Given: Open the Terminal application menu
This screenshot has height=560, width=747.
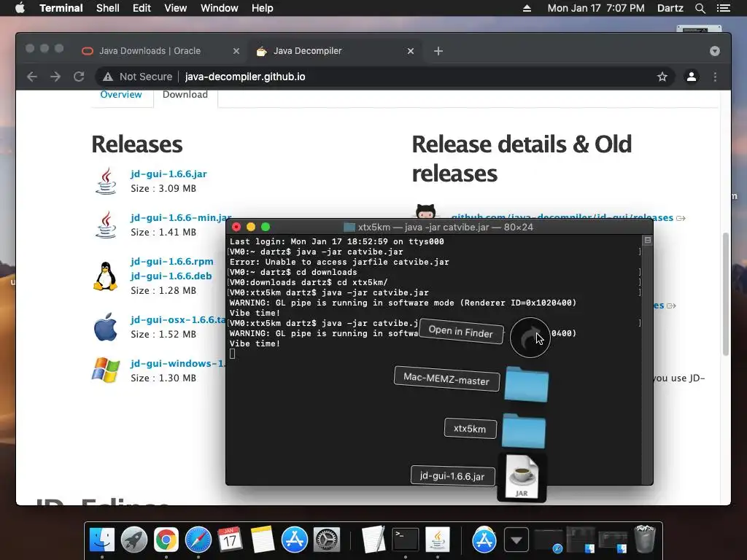Looking at the screenshot, I should point(61,8).
